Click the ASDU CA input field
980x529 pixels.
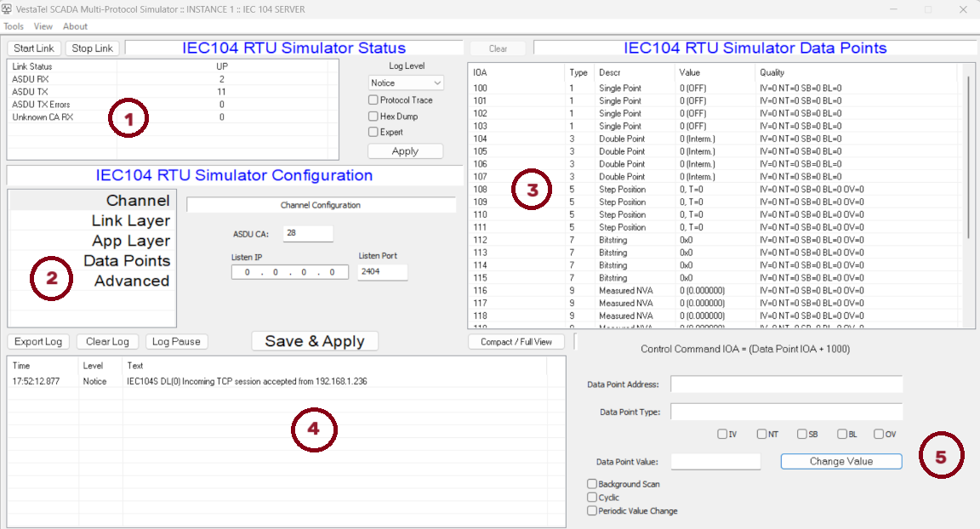[x=307, y=234]
